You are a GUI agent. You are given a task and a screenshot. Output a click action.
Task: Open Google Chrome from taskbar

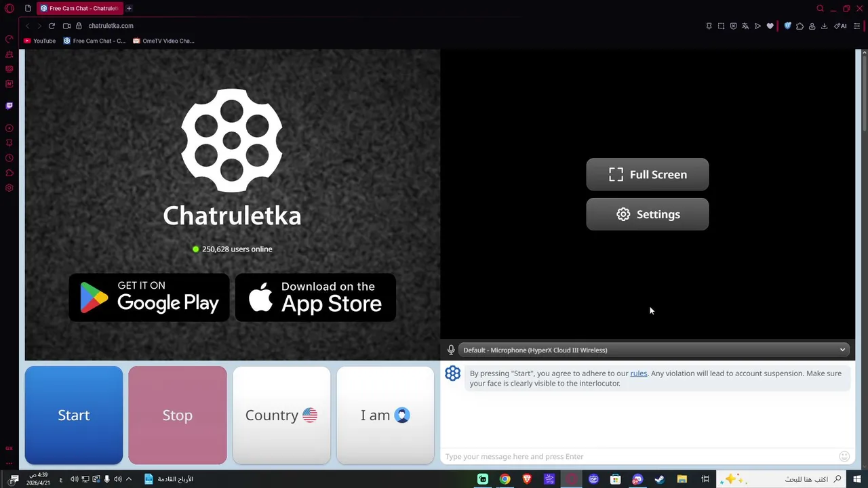coord(505,479)
